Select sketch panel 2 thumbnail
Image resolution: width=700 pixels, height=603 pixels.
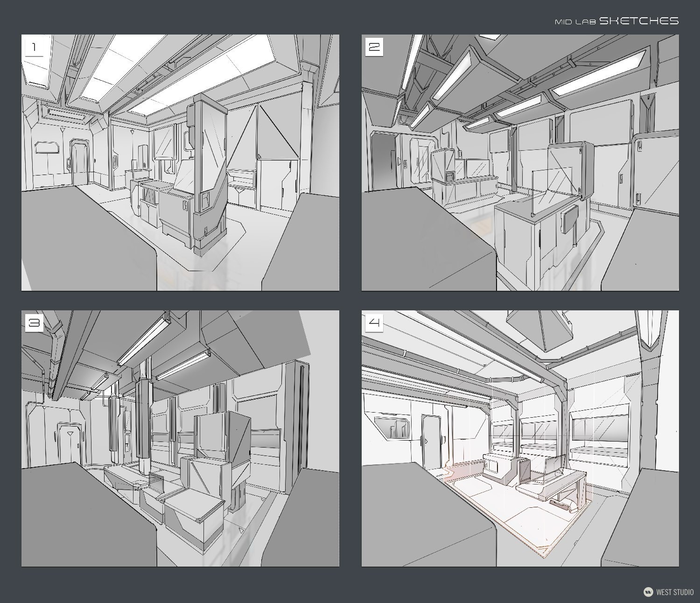pyautogui.click(x=520, y=162)
